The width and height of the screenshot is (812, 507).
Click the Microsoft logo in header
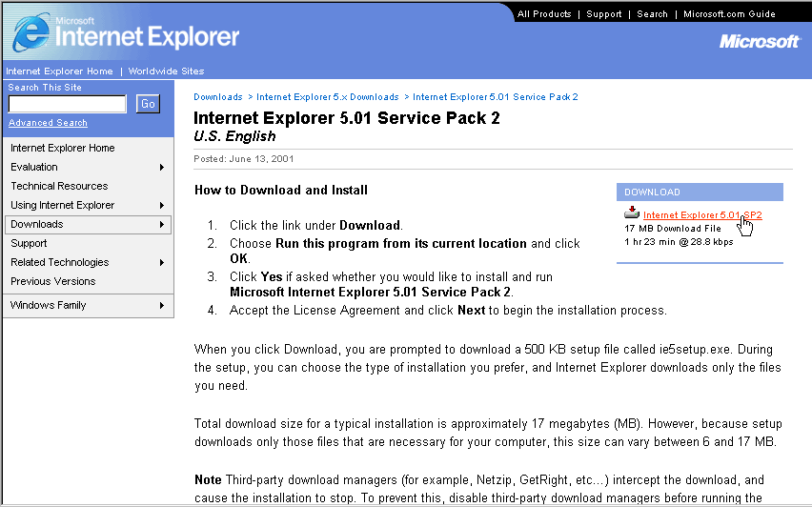click(x=760, y=42)
